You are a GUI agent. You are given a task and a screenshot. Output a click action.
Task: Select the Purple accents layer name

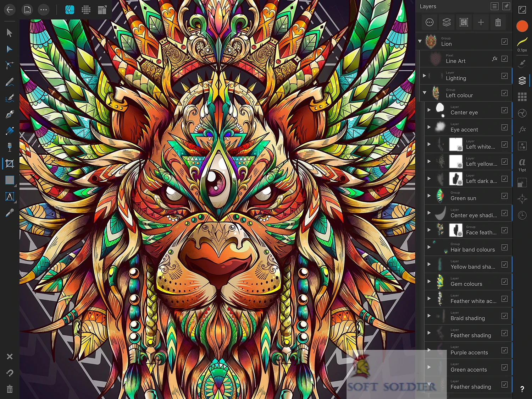[x=469, y=352]
